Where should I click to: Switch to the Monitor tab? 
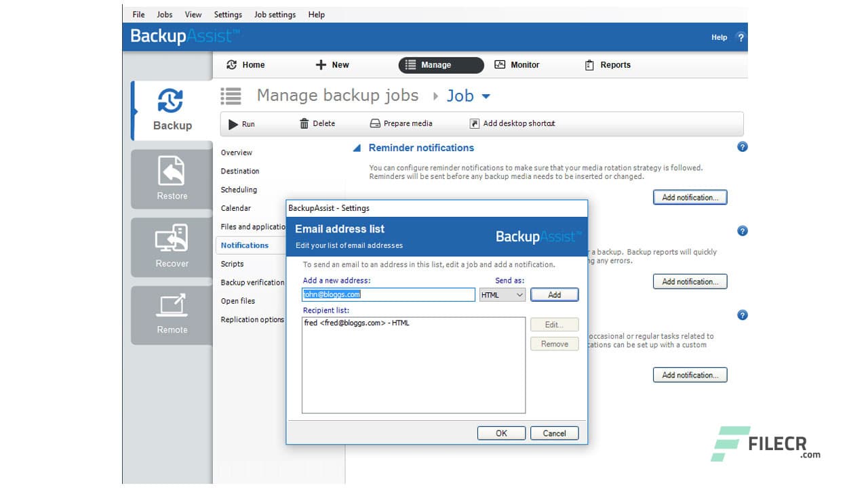click(517, 64)
